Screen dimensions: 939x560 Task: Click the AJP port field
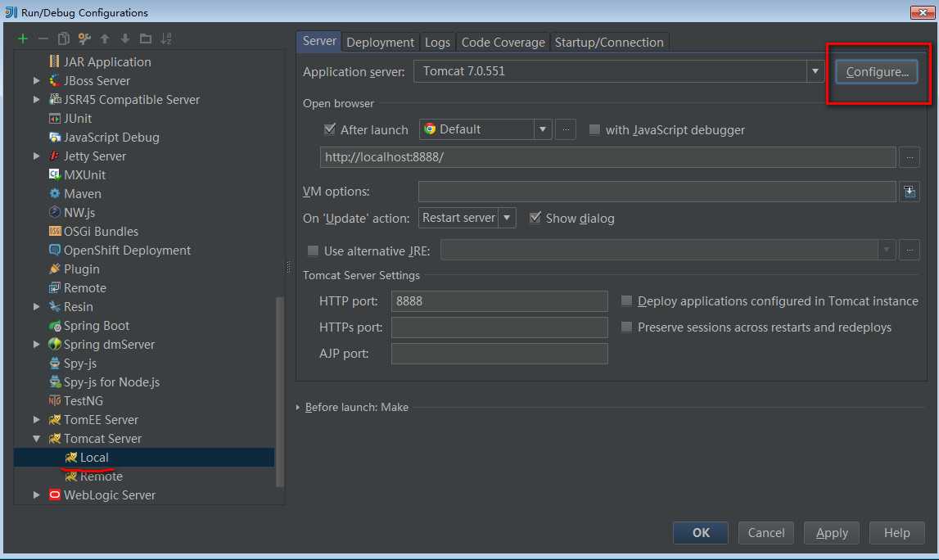[x=499, y=354]
